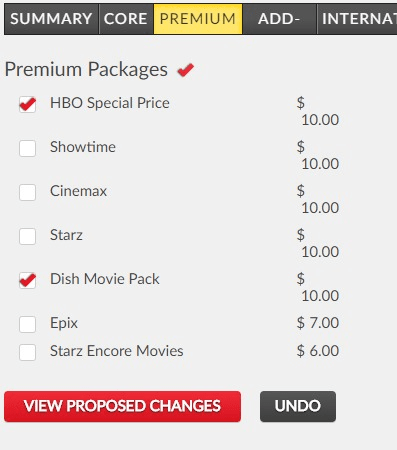
Task: Click the Premium Packages heading
Action: click(x=86, y=70)
